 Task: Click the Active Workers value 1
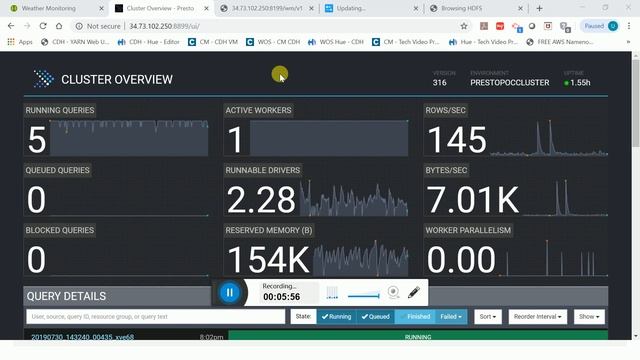click(x=236, y=140)
